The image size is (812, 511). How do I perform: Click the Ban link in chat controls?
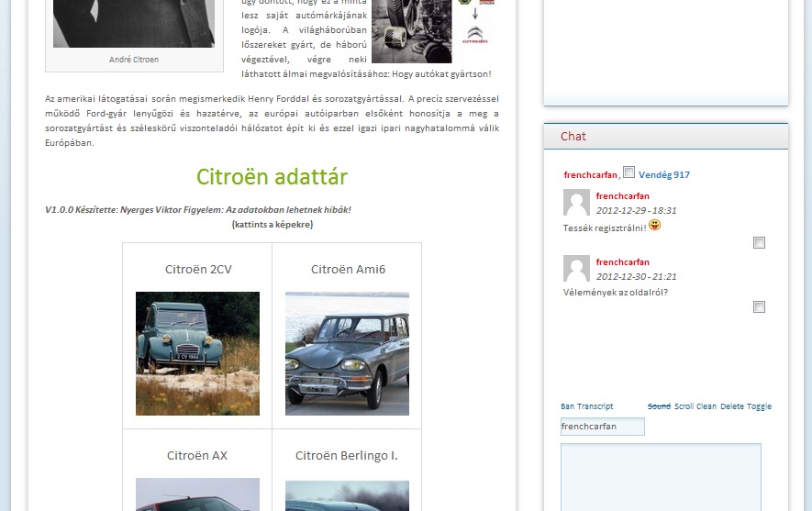click(567, 406)
